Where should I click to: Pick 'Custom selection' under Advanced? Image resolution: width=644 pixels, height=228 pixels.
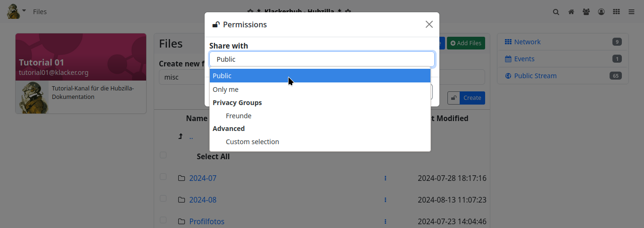[252, 142]
